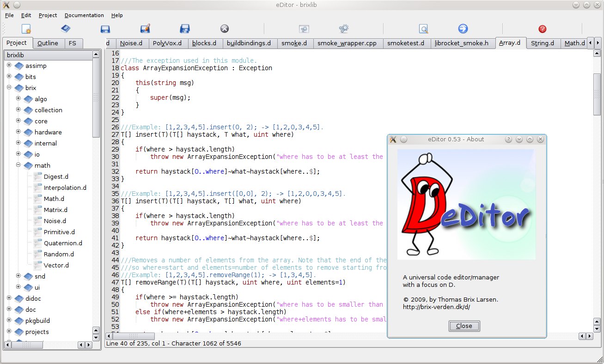Click the new file toolbar icon
The width and height of the screenshot is (604, 364).
pos(26,29)
